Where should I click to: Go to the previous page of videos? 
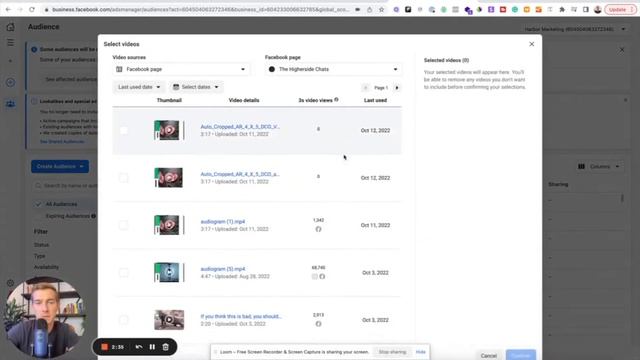click(365, 88)
